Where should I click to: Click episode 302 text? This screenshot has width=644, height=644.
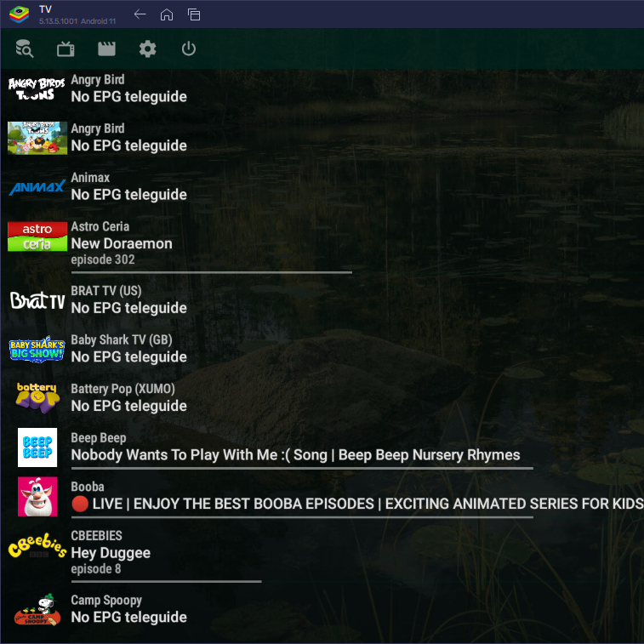[103, 259]
